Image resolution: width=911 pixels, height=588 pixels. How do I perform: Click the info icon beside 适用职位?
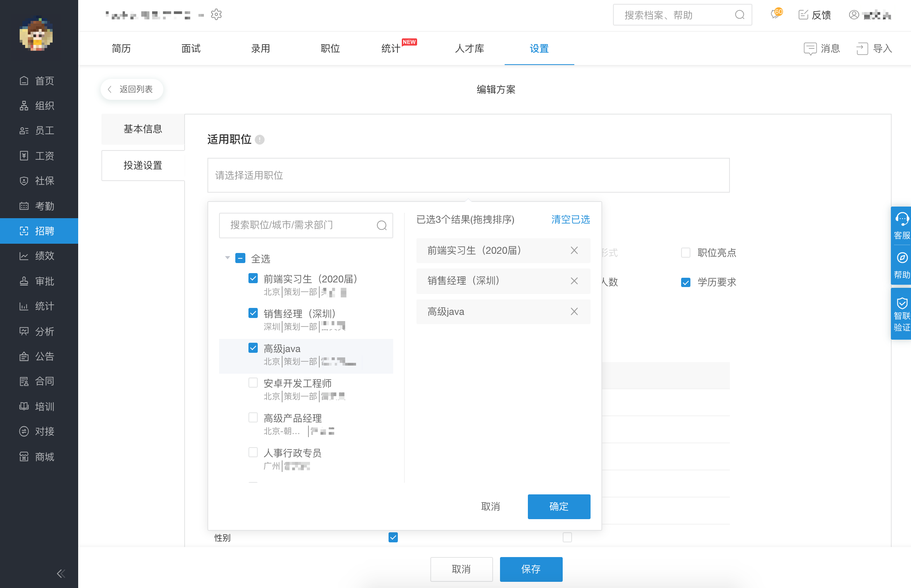pos(260,140)
